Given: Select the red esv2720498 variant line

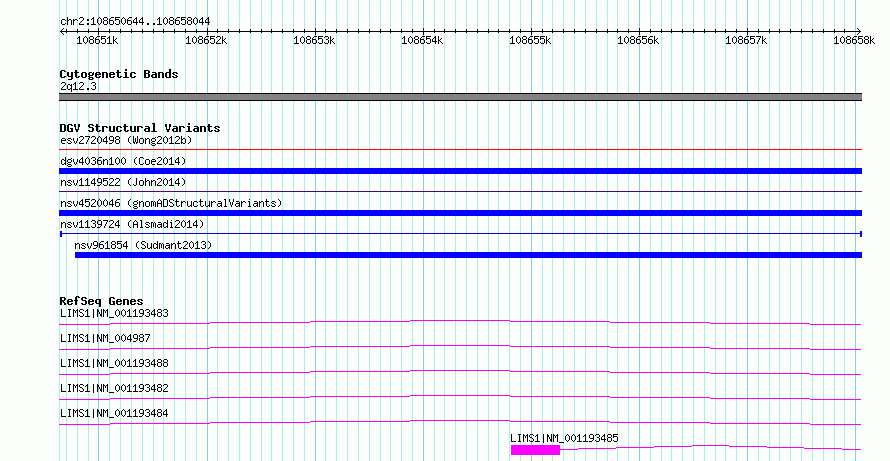Looking at the screenshot, I should point(460,150).
